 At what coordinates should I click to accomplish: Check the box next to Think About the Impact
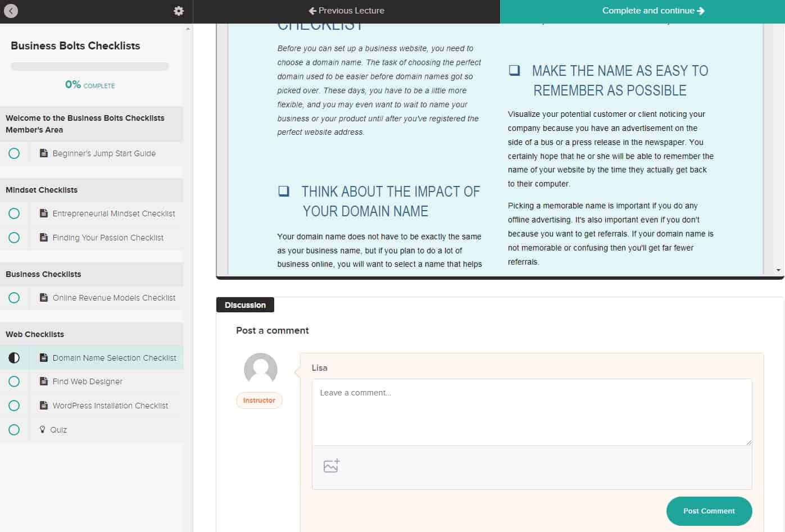[x=284, y=192]
